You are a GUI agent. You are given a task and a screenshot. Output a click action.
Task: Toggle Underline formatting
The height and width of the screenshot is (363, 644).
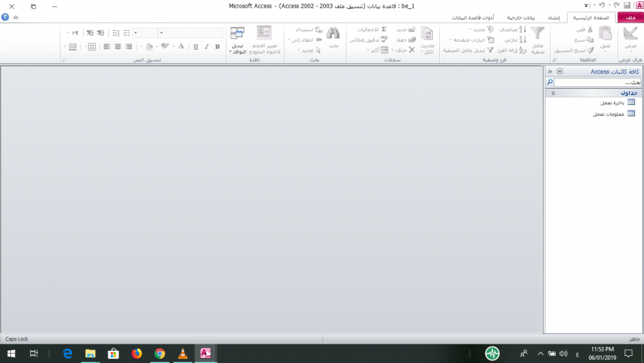[x=196, y=46]
